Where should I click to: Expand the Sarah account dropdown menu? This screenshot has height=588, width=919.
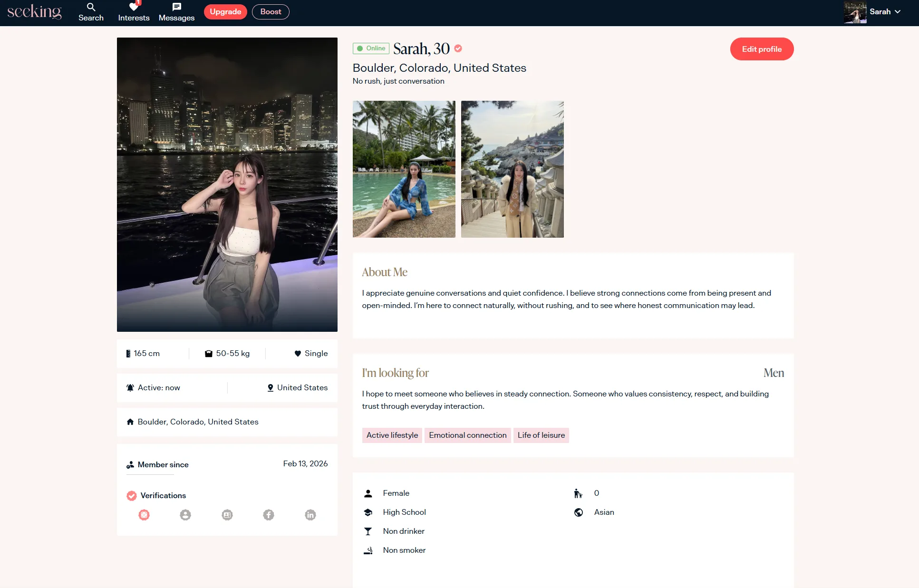[897, 12]
